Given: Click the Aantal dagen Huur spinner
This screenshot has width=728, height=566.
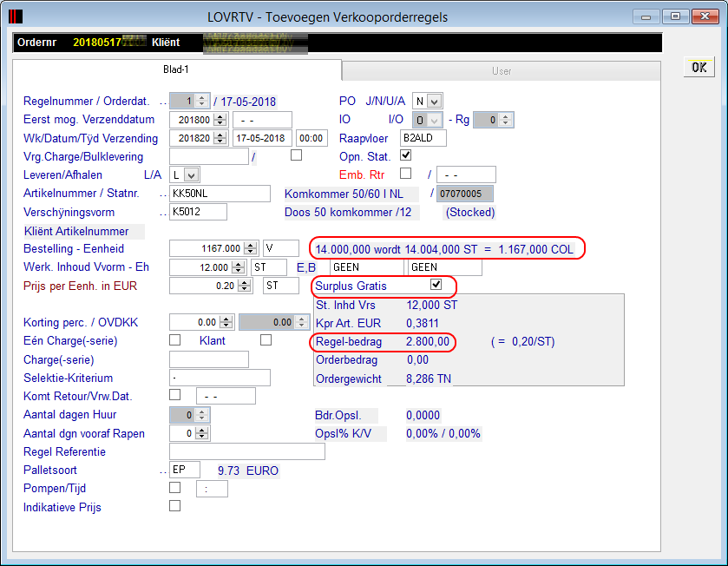Looking at the screenshot, I should pos(201,415).
